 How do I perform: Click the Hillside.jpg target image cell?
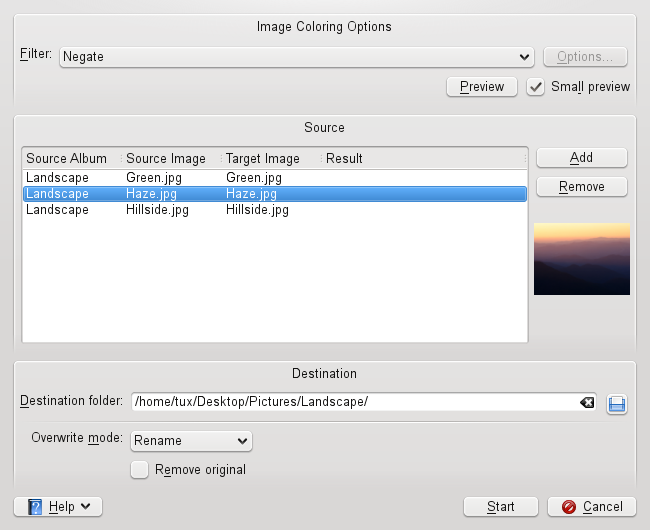257,210
